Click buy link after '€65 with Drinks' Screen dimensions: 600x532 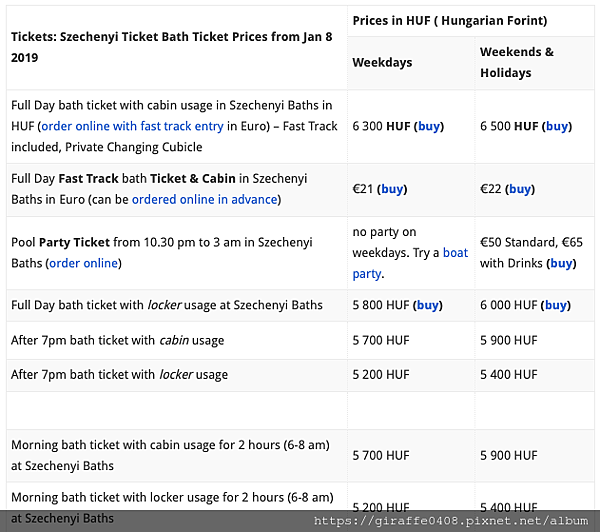click(561, 263)
